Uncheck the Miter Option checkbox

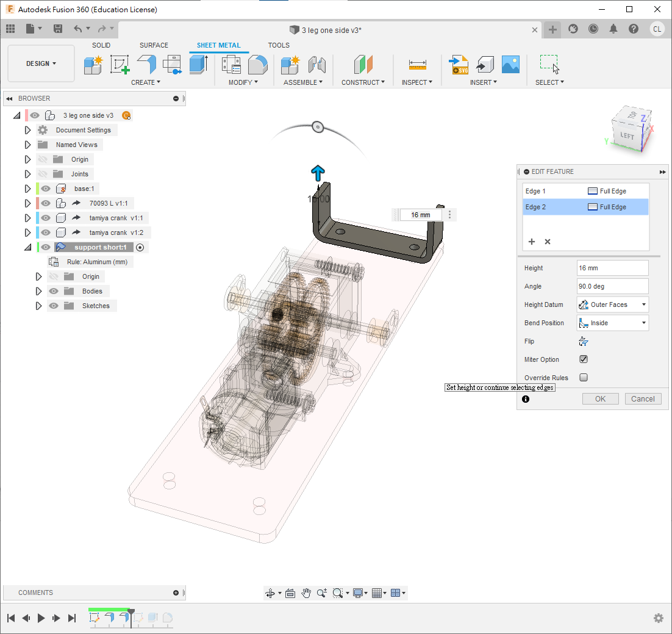pyautogui.click(x=584, y=359)
